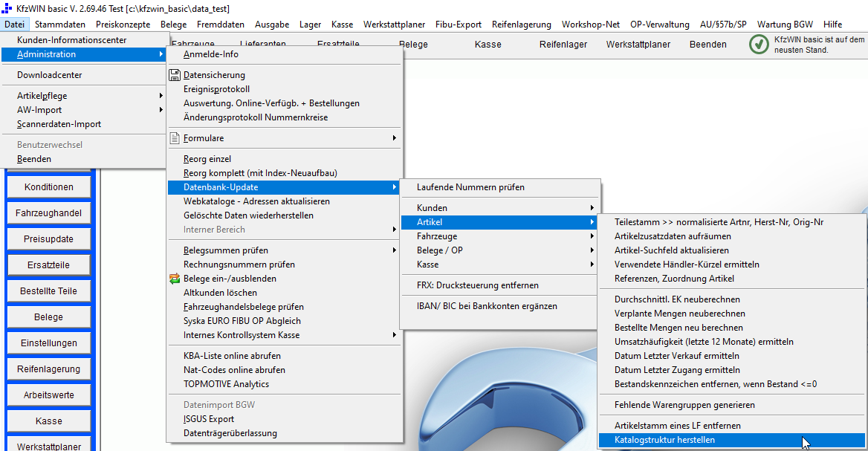The width and height of the screenshot is (868, 451).
Task: Expand the Belege / OP submenu arrow
Action: click(592, 250)
